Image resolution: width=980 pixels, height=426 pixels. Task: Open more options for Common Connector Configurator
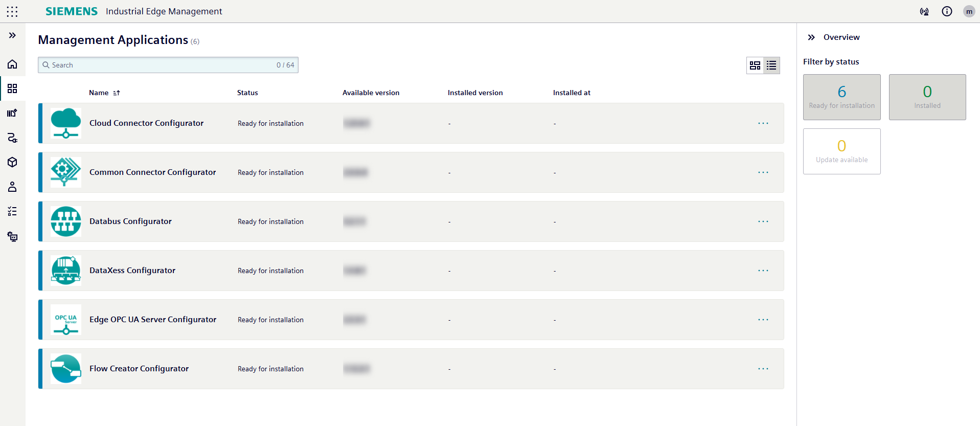tap(763, 172)
